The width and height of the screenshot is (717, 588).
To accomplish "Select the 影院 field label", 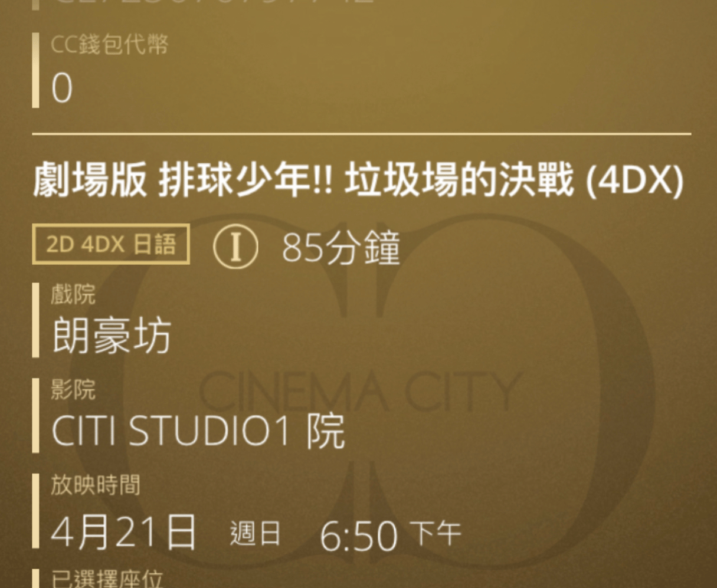I will (x=73, y=390).
